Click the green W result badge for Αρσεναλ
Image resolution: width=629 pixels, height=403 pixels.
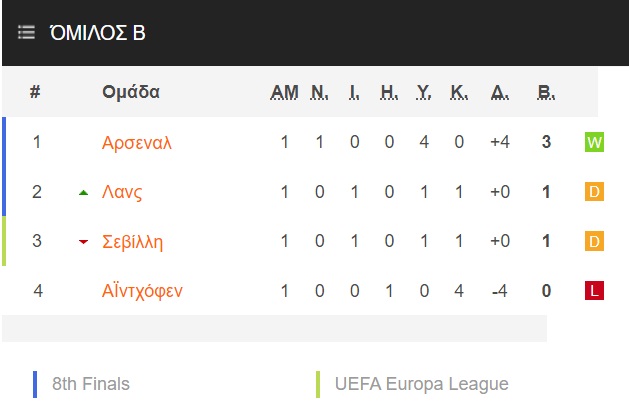tap(594, 142)
